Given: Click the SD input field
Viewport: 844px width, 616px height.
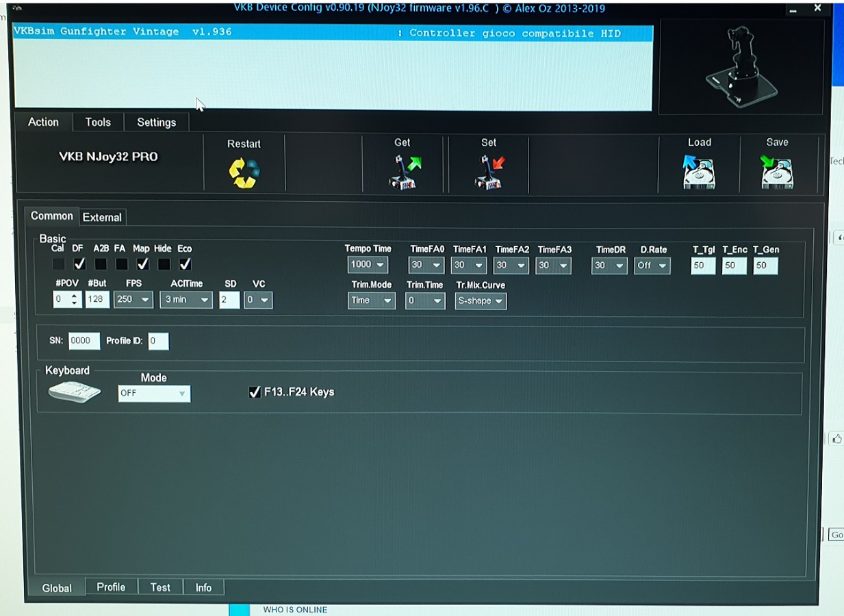Looking at the screenshot, I should (x=229, y=300).
